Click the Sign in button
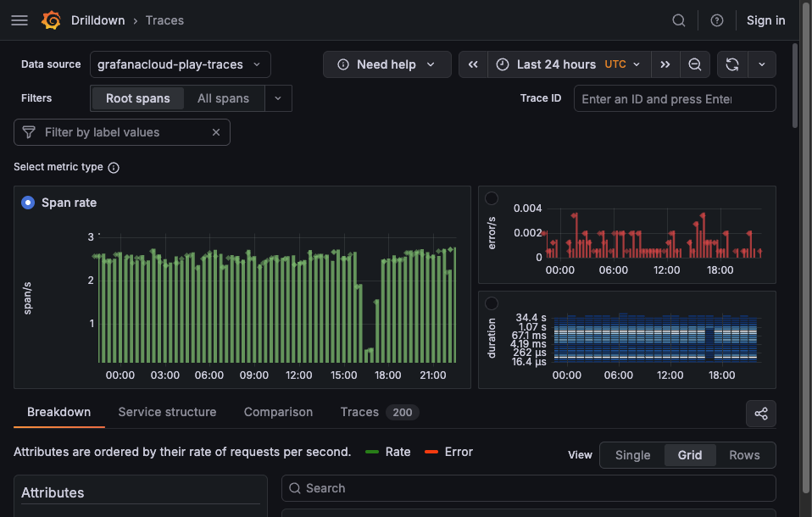812x517 pixels. [x=765, y=19]
